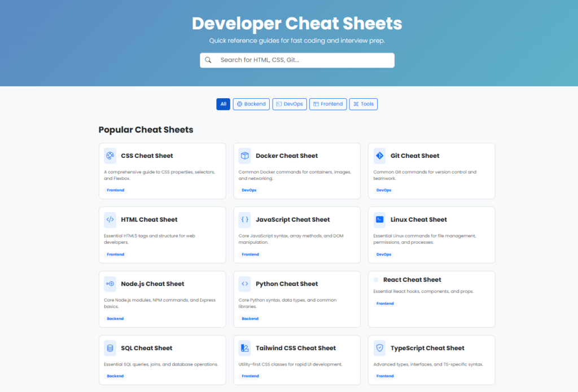Filter cheat sheets by DevOps

290,104
